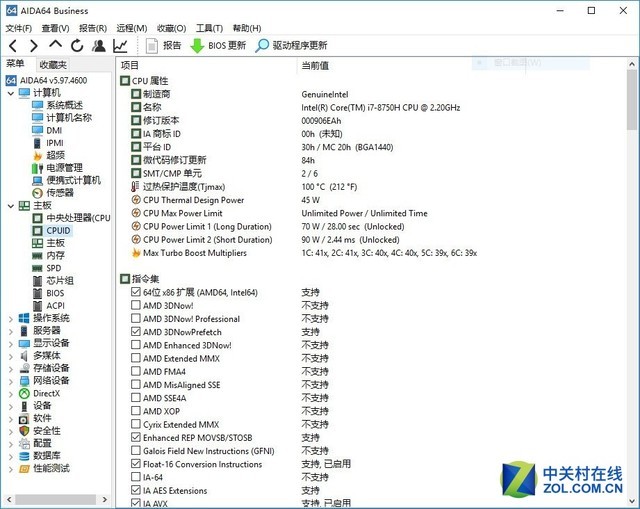The width and height of the screenshot is (640, 509).
Task: Select the 芯片组 chipset icon item
Action: [x=53, y=280]
